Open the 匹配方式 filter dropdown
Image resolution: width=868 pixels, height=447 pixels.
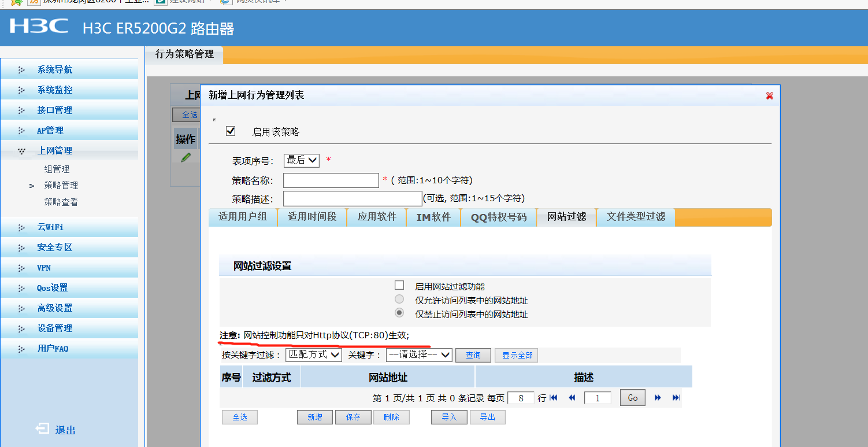pyautogui.click(x=314, y=354)
